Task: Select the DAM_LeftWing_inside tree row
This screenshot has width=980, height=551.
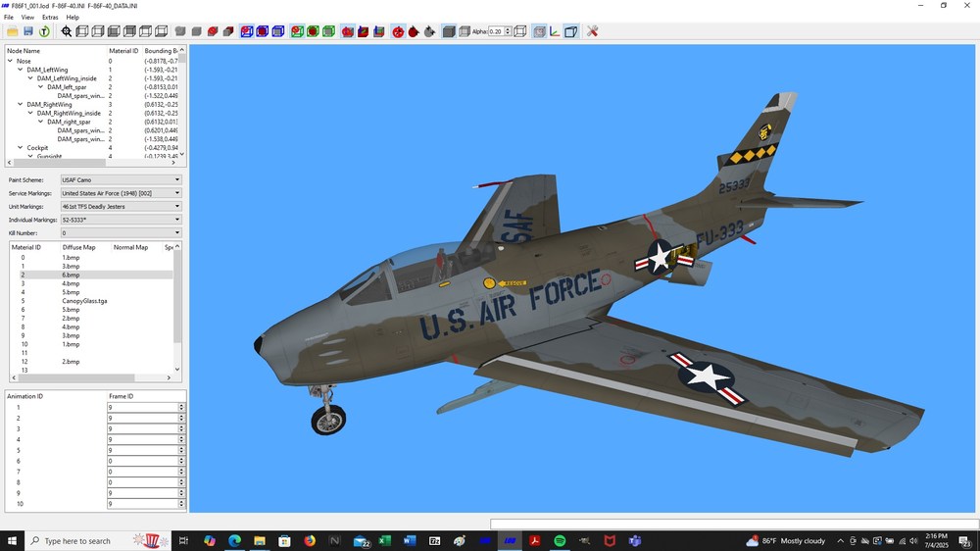Action: pyautogui.click(x=67, y=78)
